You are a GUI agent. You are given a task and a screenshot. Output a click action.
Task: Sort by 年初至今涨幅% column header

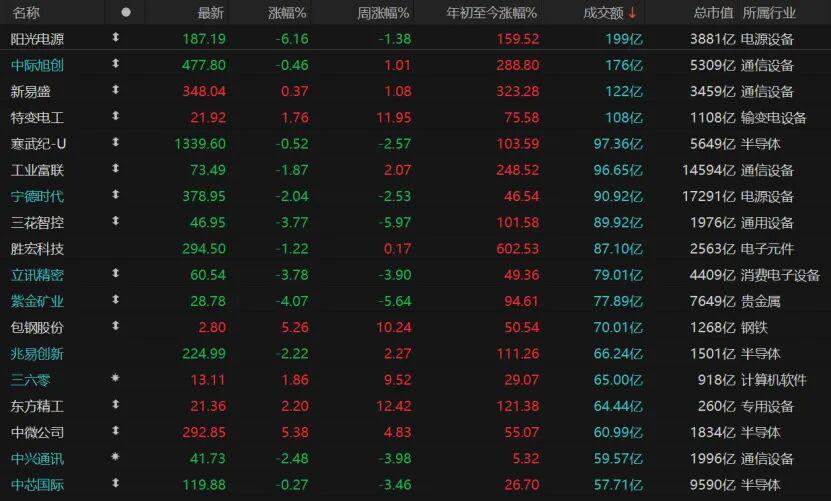(492, 12)
